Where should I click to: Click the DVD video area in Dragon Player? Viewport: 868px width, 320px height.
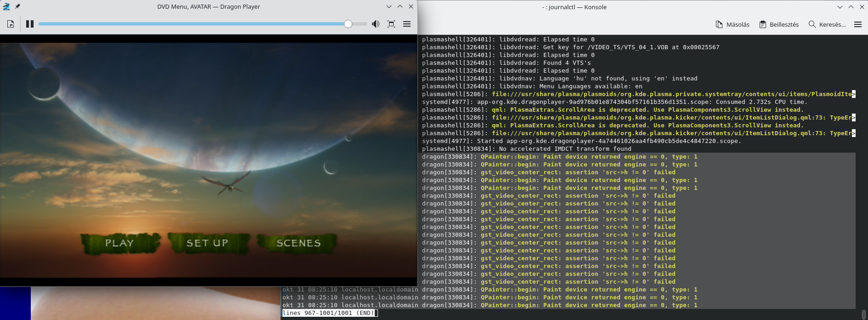[209, 160]
